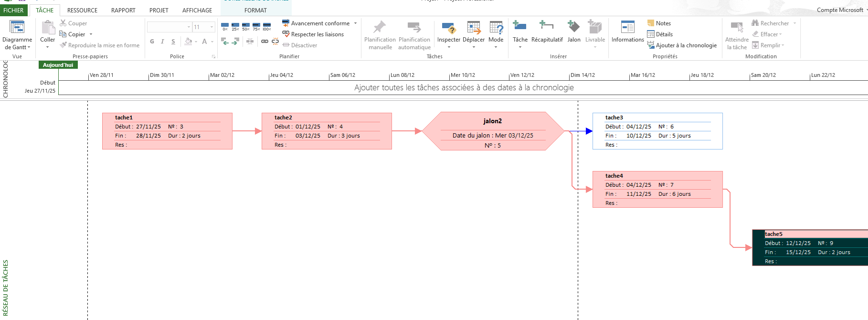
Task: Click the 50% complete progress icon
Action: click(x=245, y=26)
